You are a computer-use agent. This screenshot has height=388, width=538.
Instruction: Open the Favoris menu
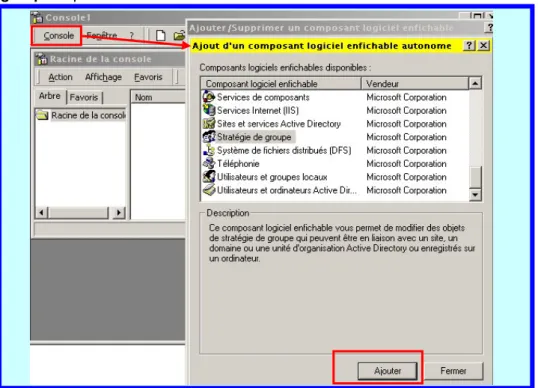[148, 77]
